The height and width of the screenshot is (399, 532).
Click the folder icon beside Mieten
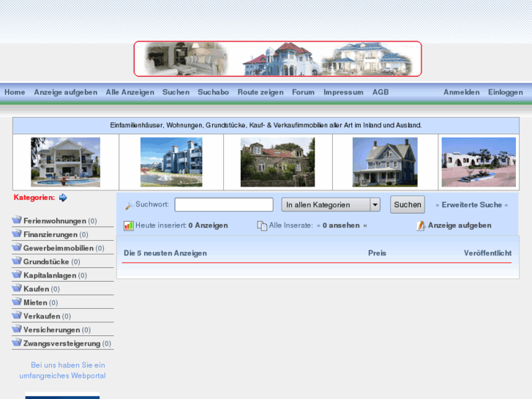pyautogui.click(x=17, y=302)
